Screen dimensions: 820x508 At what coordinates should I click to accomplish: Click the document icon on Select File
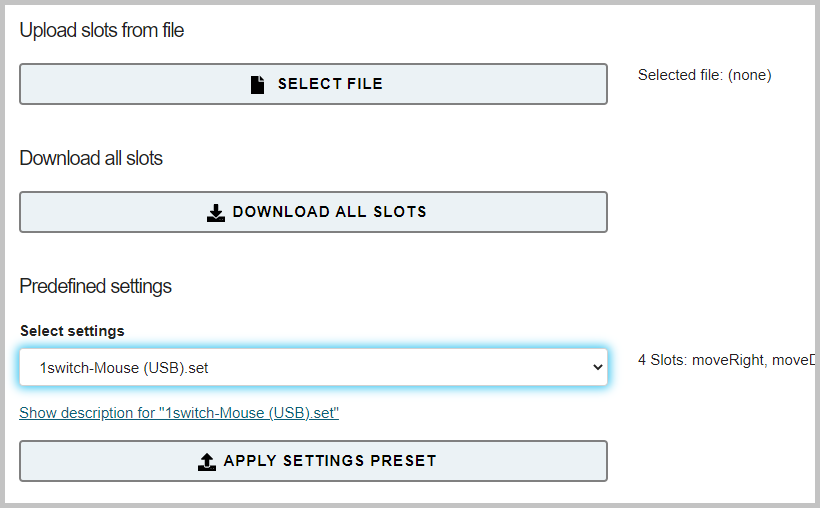point(257,84)
